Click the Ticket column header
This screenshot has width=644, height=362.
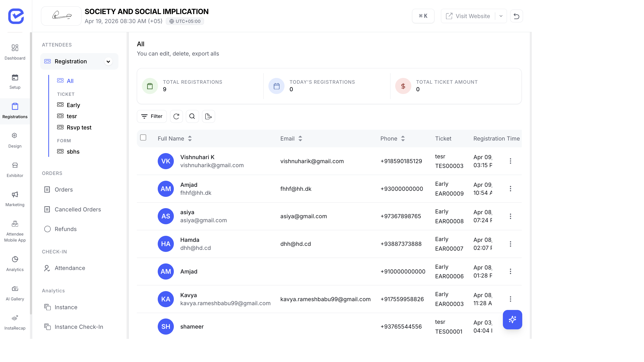point(443,139)
